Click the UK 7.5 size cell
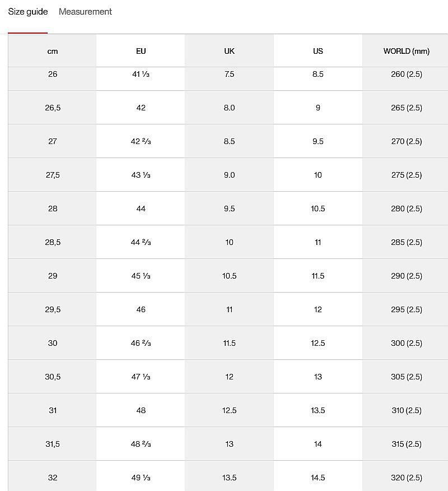This screenshot has height=491, width=448. pyautogui.click(x=229, y=75)
